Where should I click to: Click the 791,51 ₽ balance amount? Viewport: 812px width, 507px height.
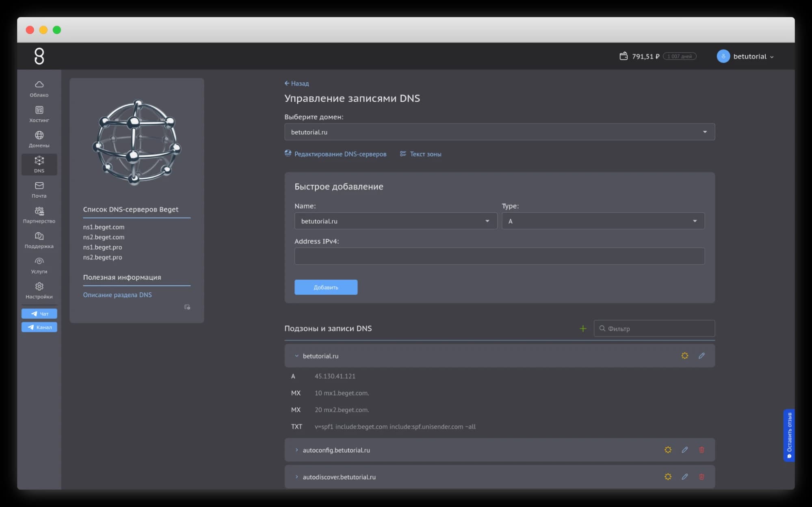tap(645, 56)
